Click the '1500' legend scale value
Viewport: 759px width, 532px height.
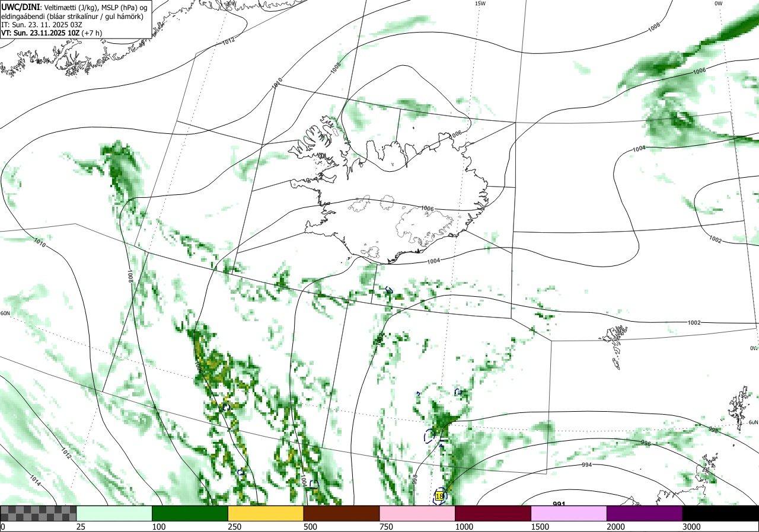[x=540, y=527]
